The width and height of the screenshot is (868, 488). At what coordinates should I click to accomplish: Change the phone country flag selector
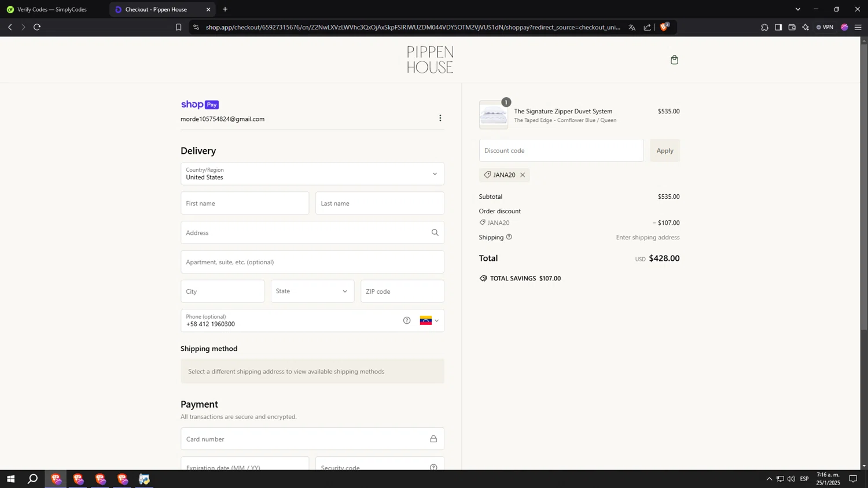[x=429, y=320]
